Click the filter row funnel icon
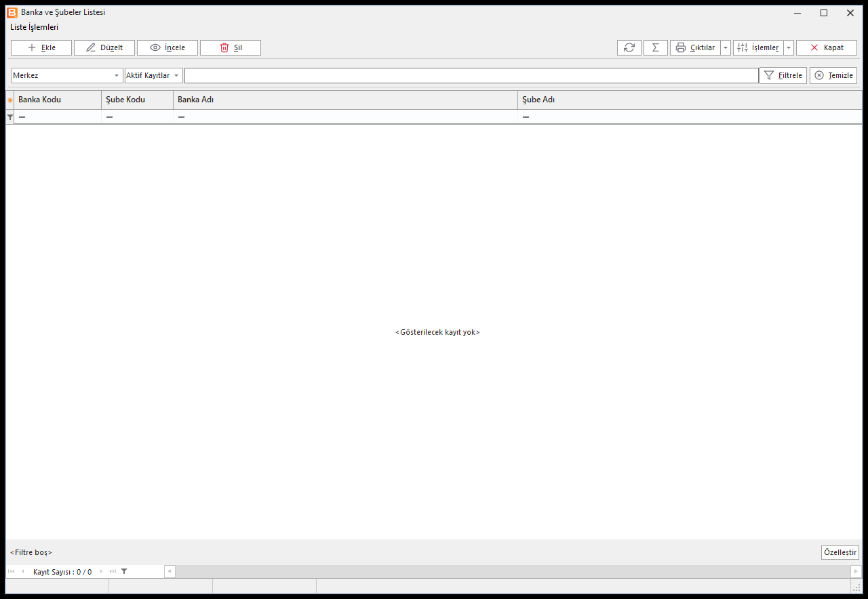868x599 pixels. coord(10,117)
